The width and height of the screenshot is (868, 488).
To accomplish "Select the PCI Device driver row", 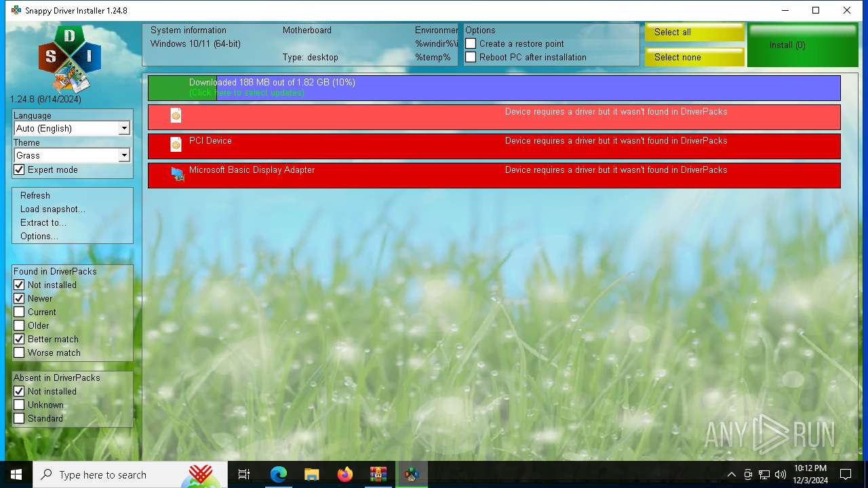I will 494,146.
